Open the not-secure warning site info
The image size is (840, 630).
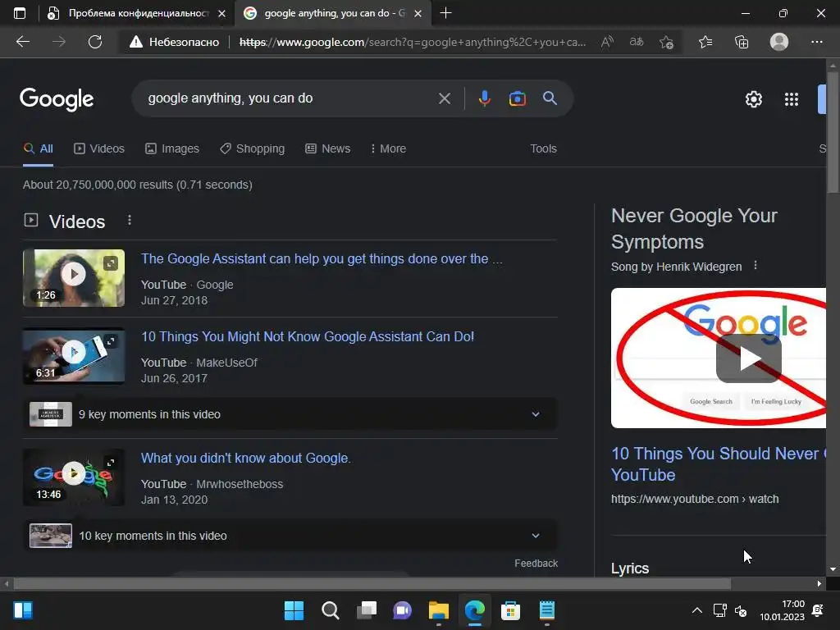(x=174, y=42)
